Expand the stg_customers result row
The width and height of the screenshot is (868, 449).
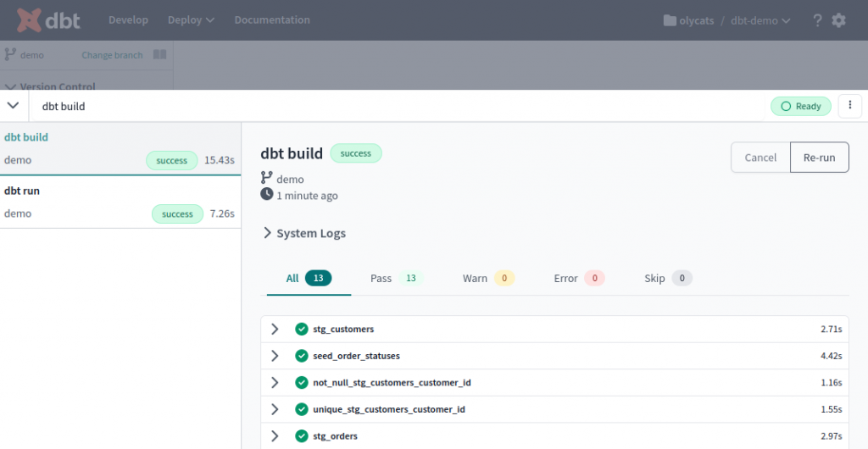pyautogui.click(x=274, y=329)
